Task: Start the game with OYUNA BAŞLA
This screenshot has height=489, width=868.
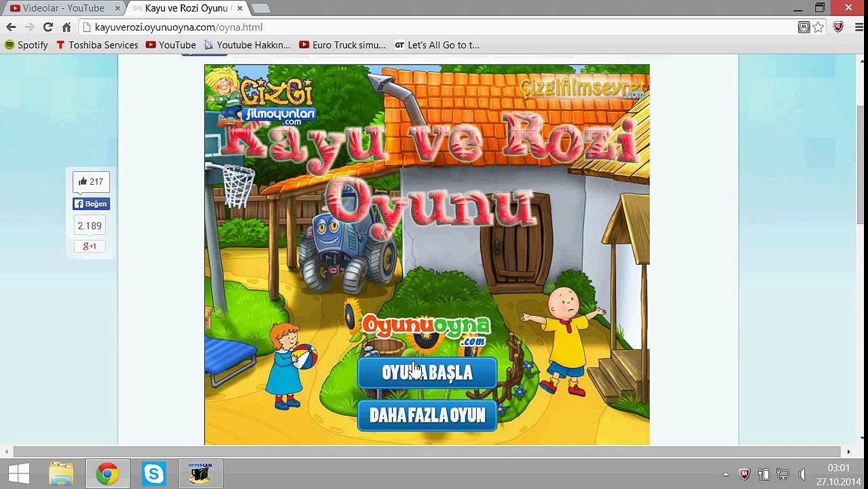Action: (427, 373)
